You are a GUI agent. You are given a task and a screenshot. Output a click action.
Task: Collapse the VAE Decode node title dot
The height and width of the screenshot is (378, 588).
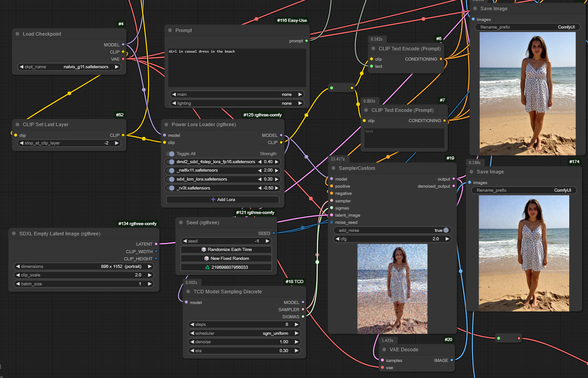pyautogui.click(x=385, y=349)
